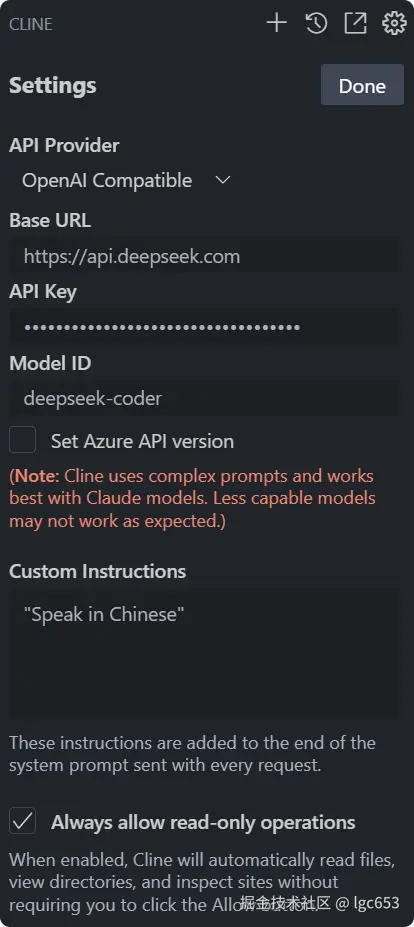Image resolution: width=414 pixels, height=927 pixels.
Task: Click the red Note about Claude models
Action: tap(192, 498)
